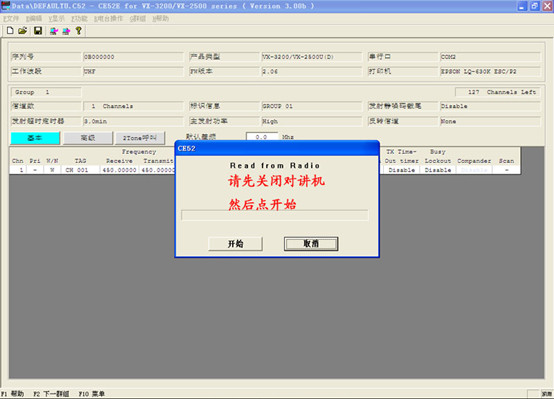Open the 群组 (Group) menu
This screenshot has width=554, height=399.
[x=138, y=19]
